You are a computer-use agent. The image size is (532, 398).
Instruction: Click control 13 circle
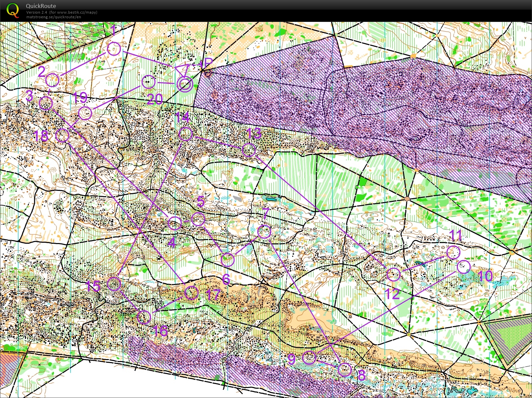coord(249,150)
